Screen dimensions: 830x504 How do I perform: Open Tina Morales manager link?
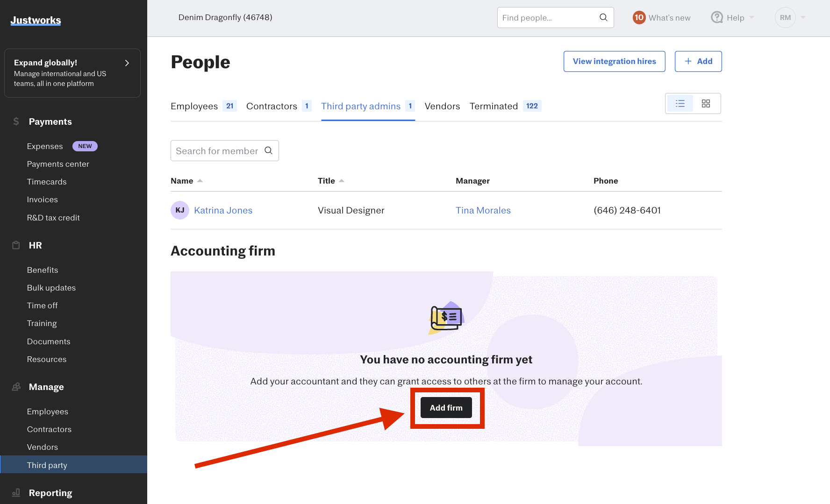(483, 210)
